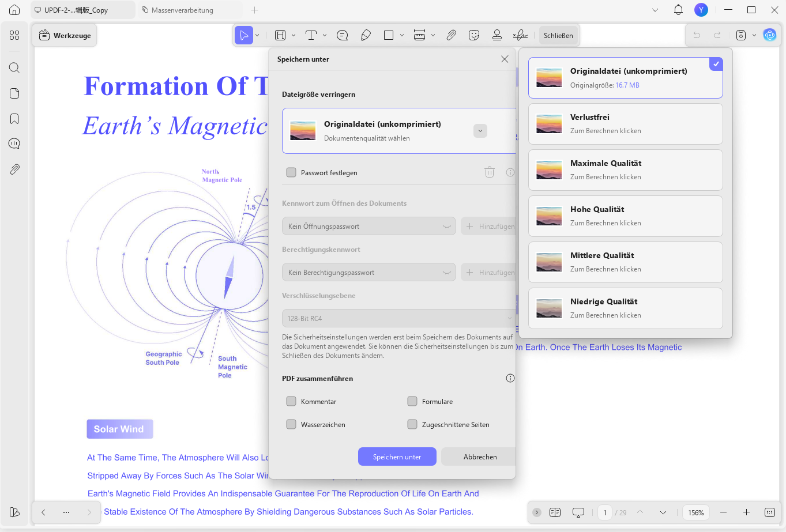Select the comment note tool
786x532 pixels.
(343, 35)
